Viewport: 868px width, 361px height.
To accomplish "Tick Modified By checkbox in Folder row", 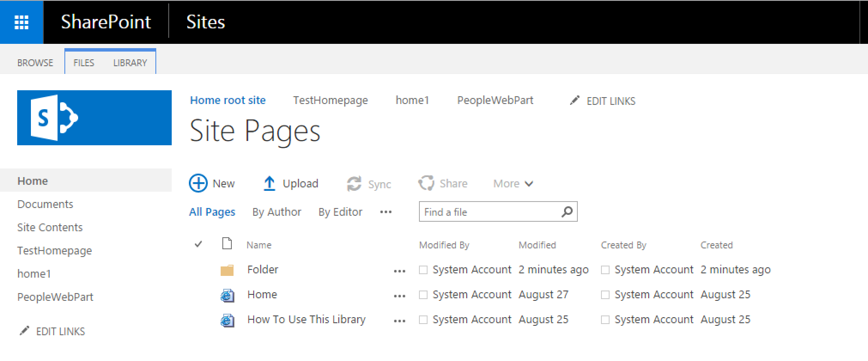I will point(423,270).
